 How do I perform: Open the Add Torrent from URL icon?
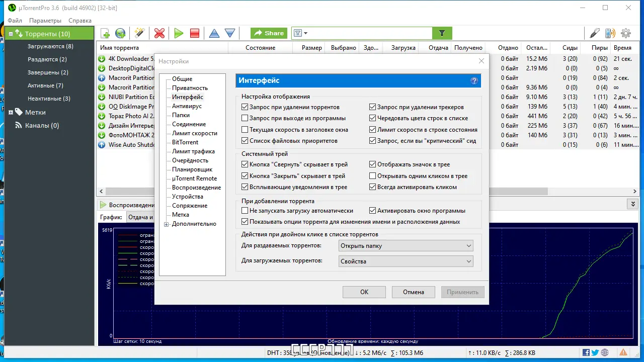(120, 33)
